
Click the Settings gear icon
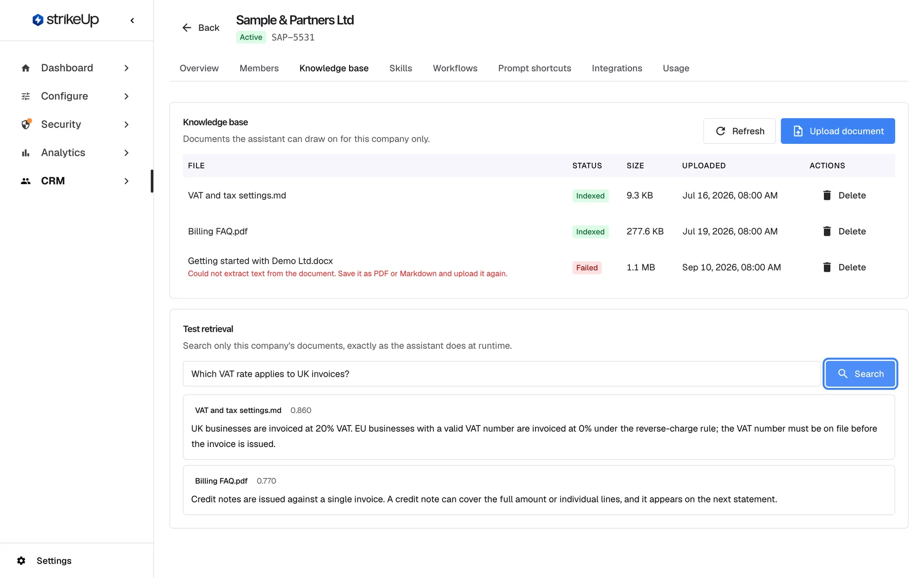pos(21,561)
